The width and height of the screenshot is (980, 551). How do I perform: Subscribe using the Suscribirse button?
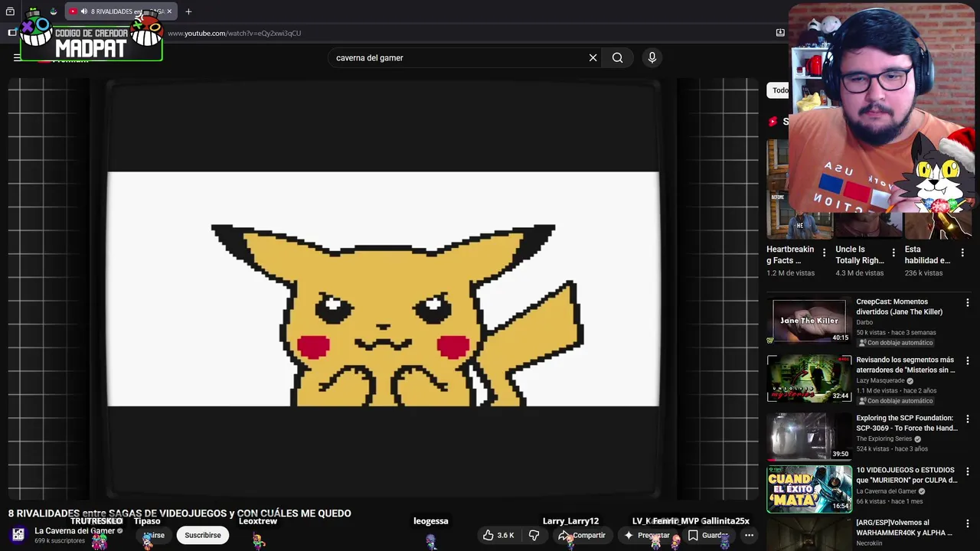point(202,535)
